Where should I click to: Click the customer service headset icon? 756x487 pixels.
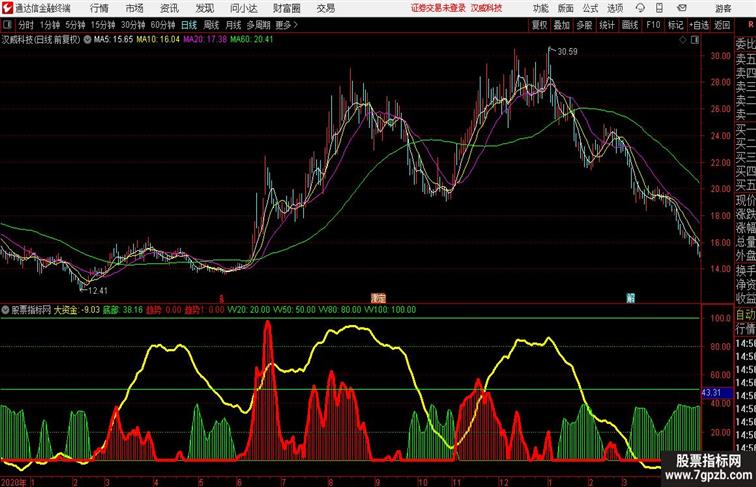point(640,8)
